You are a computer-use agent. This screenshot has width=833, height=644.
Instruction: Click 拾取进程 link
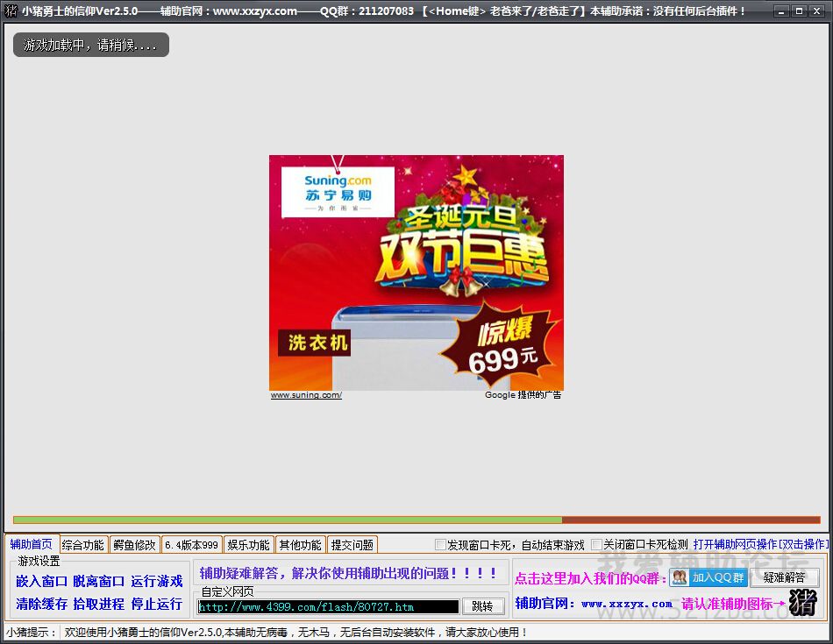(x=99, y=605)
